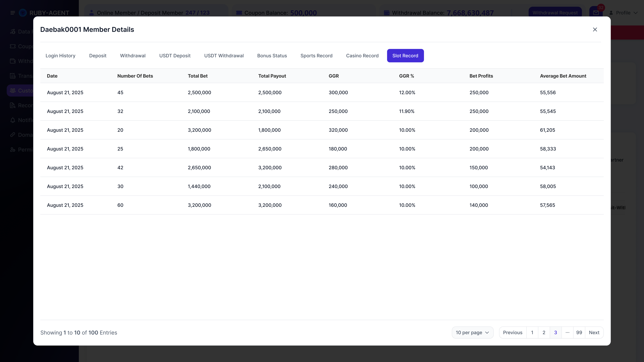Click the Bet Profits column header
644x362 pixels.
pyautogui.click(x=481, y=76)
